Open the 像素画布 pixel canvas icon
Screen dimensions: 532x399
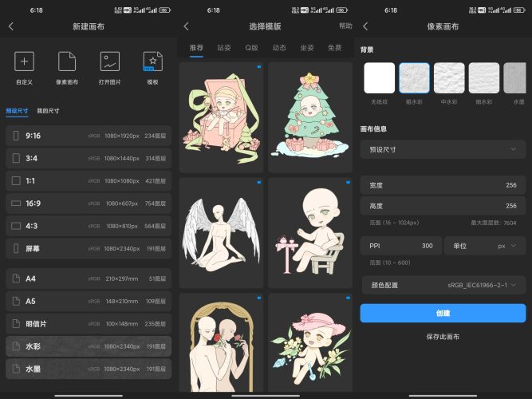tap(67, 61)
